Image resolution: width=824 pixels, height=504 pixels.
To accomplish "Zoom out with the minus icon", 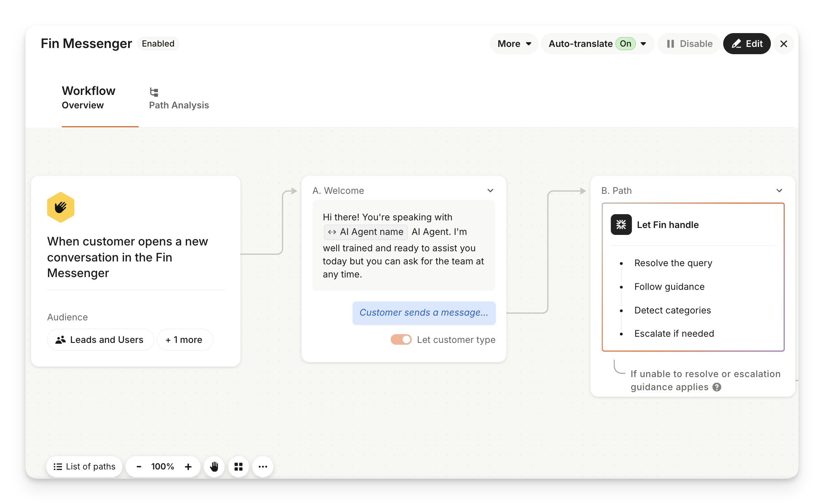I will tap(139, 467).
